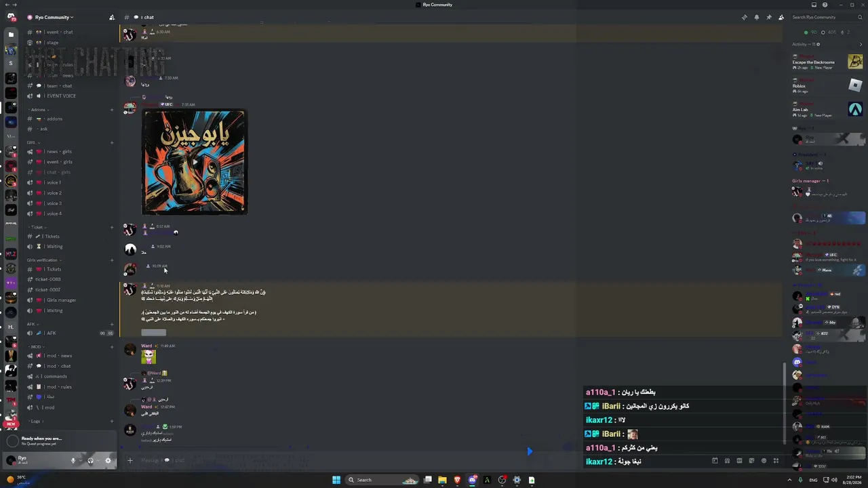868x488 pixels.
Task: Collapse the Addons category
Action: tap(37, 110)
